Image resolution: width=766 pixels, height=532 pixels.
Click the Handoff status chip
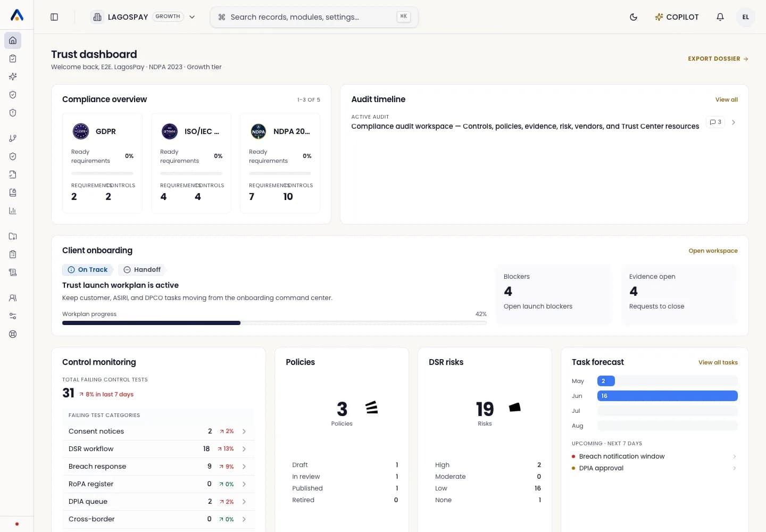(142, 270)
